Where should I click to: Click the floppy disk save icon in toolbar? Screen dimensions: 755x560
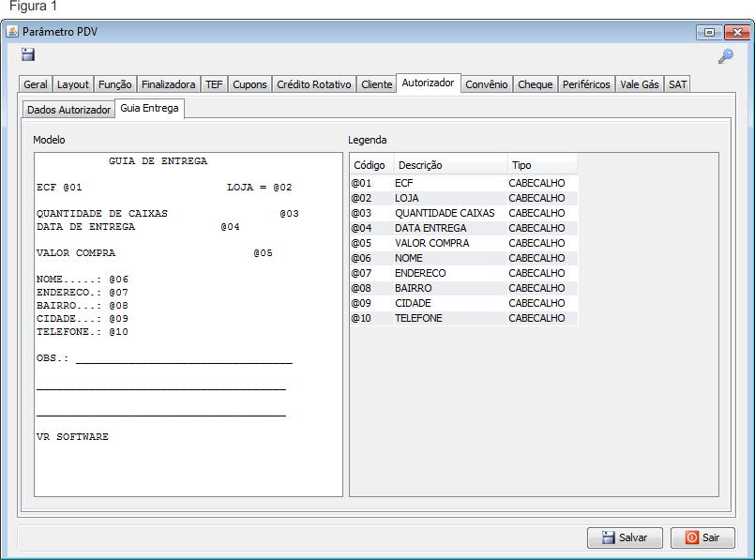[x=28, y=54]
